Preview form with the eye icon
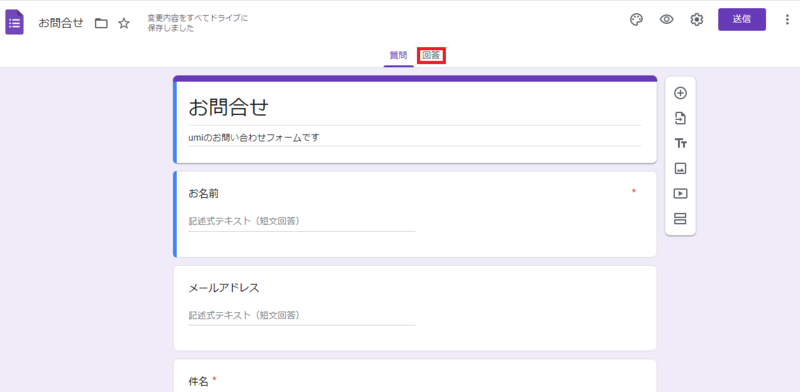The image size is (800, 392). 666,20
